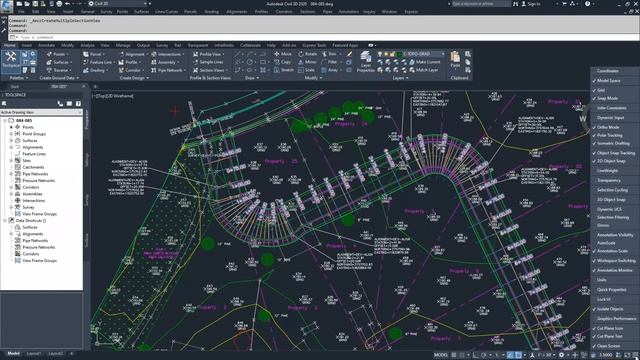Click the Points tool icon

pos(49,54)
